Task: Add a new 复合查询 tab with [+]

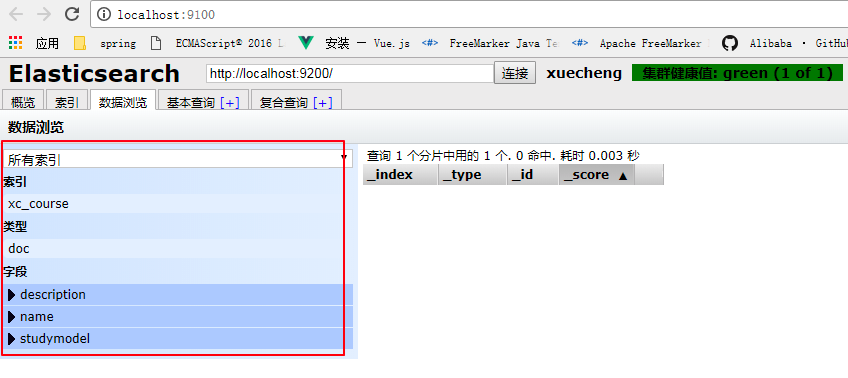Action: tap(323, 102)
